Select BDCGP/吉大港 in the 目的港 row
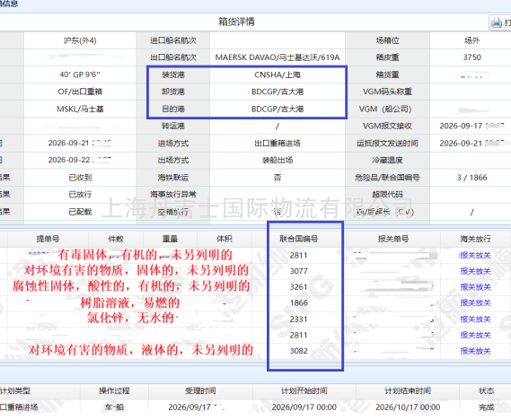Screen dimensions: 511x420 tap(278, 109)
